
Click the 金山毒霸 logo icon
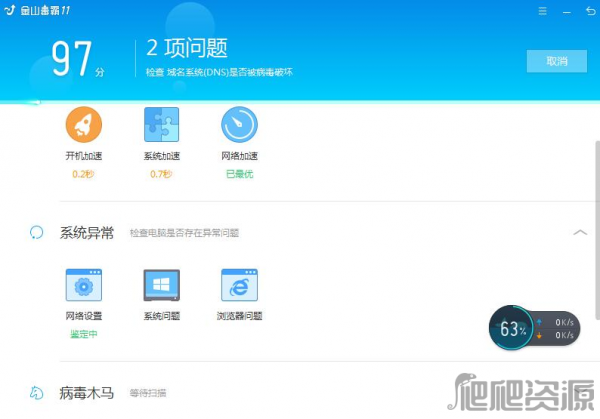click(x=10, y=10)
